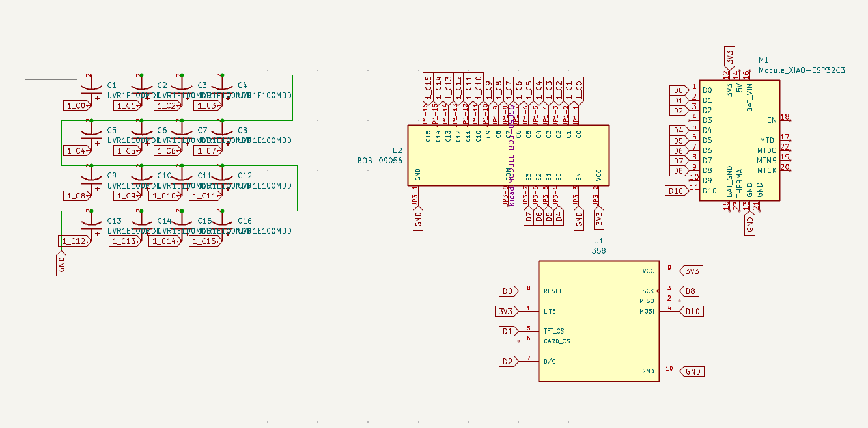The width and height of the screenshot is (868, 428).
Task: Select the GND label below M1
Action: (x=749, y=224)
